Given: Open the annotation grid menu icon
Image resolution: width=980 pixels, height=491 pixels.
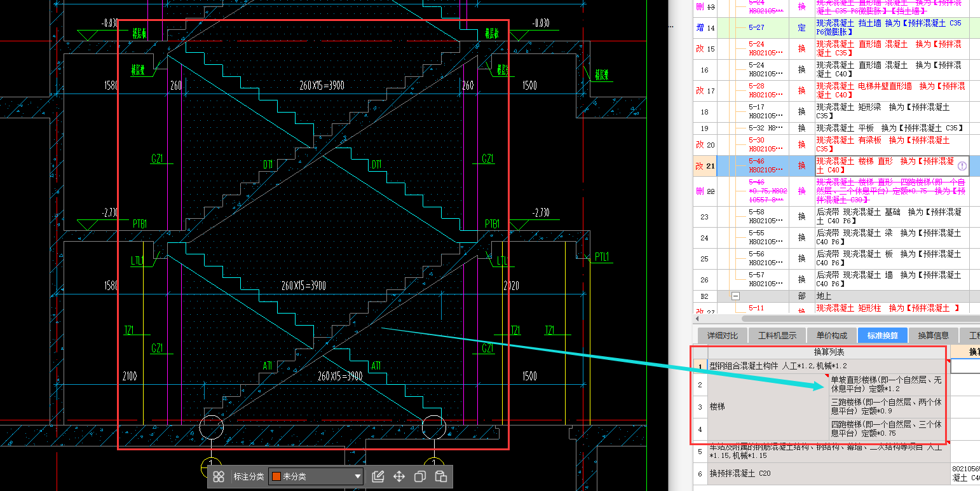Looking at the screenshot, I should (219, 476).
